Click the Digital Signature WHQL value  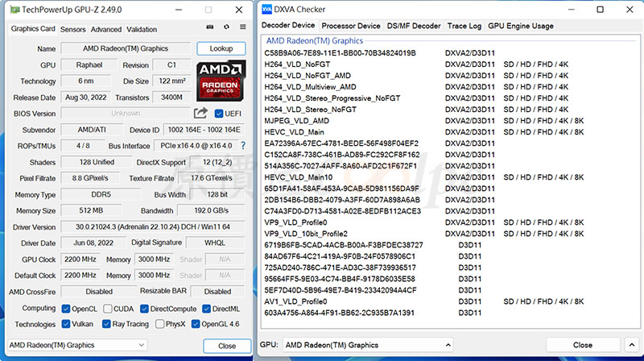[x=215, y=243]
